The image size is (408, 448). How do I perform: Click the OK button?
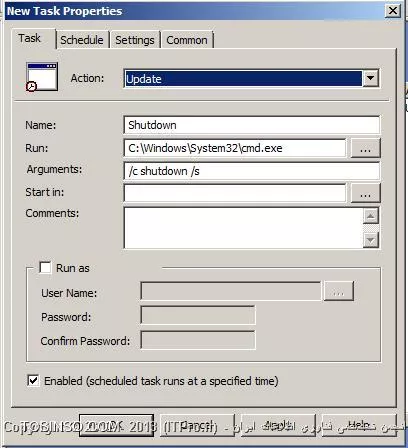coord(116,425)
